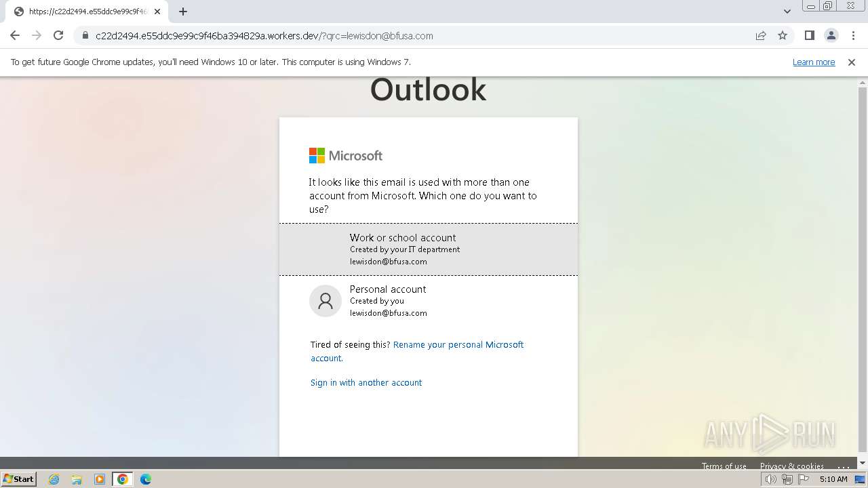Open a new browser tab

(183, 12)
